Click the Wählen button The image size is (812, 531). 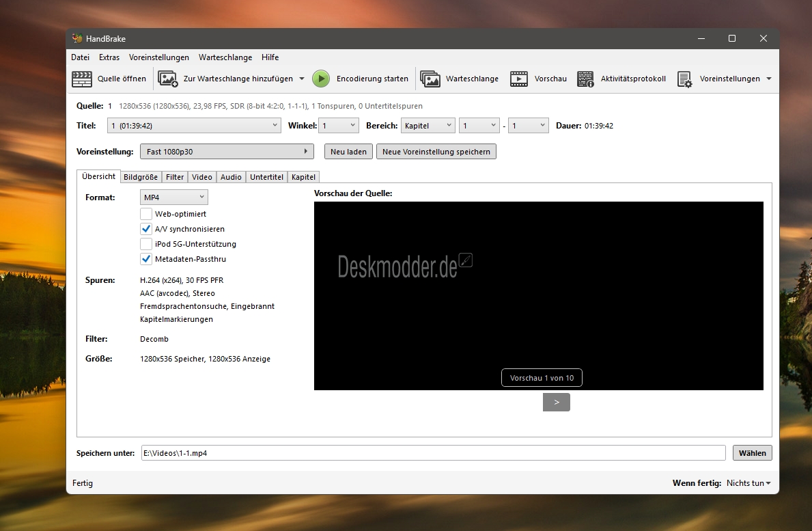pyautogui.click(x=752, y=452)
